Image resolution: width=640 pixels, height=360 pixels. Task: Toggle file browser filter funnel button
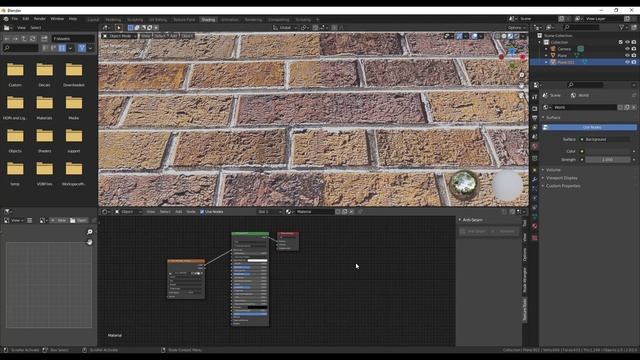pyautogui.click(x=82, y=48)
